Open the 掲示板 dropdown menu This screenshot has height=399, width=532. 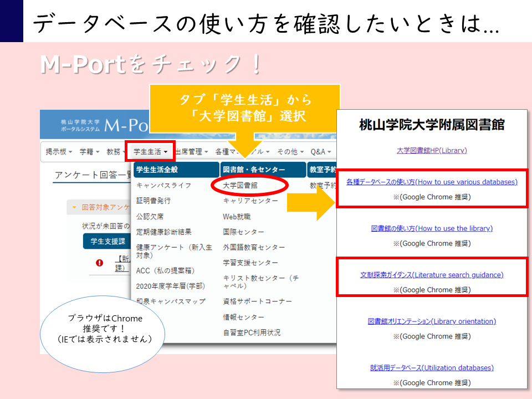pos(59,152)
